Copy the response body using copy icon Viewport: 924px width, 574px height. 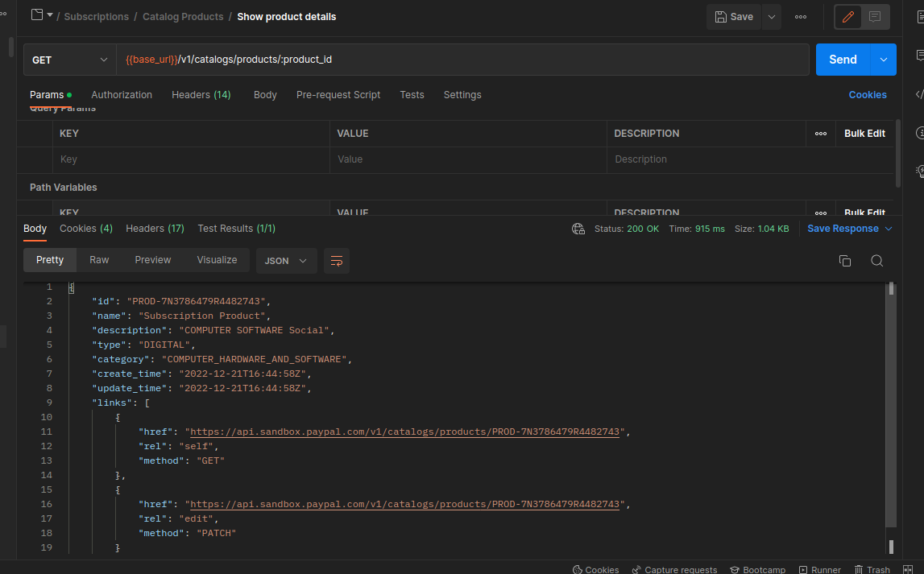(x=844, y=261)
